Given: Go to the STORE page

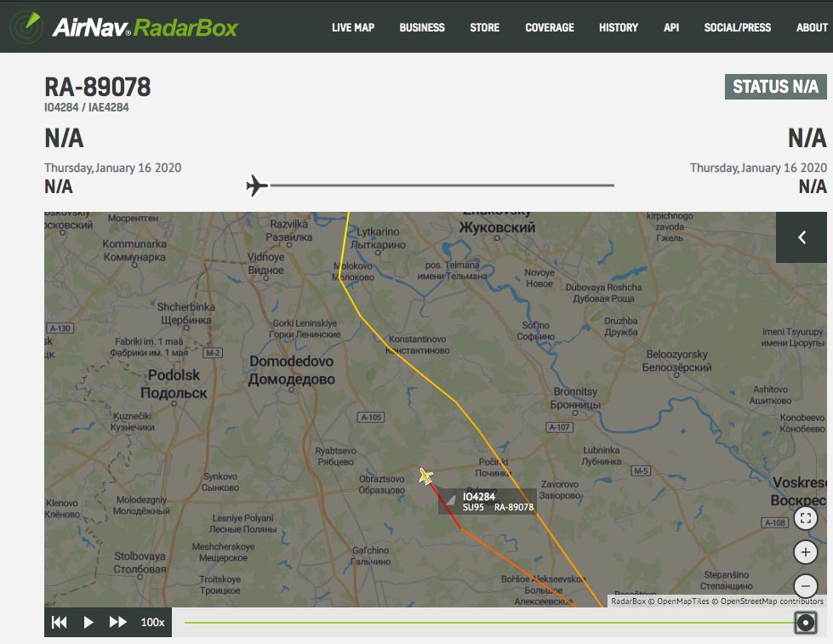Looking at the screenshot, I should (x=484, y=27).
